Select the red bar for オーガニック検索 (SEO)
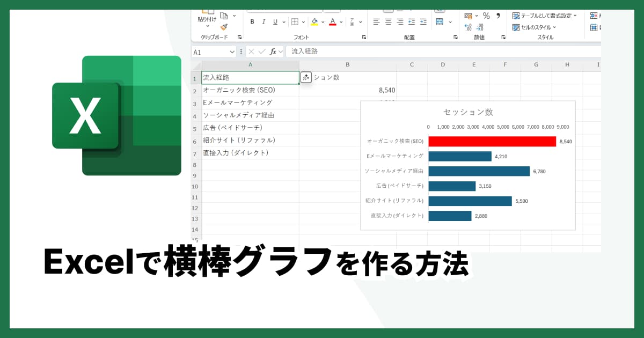This screenshot has height=338, width=644. coord(491,141)
